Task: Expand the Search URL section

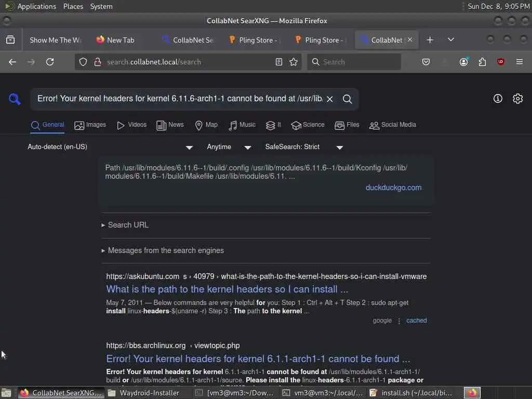Action: (125, 225)
